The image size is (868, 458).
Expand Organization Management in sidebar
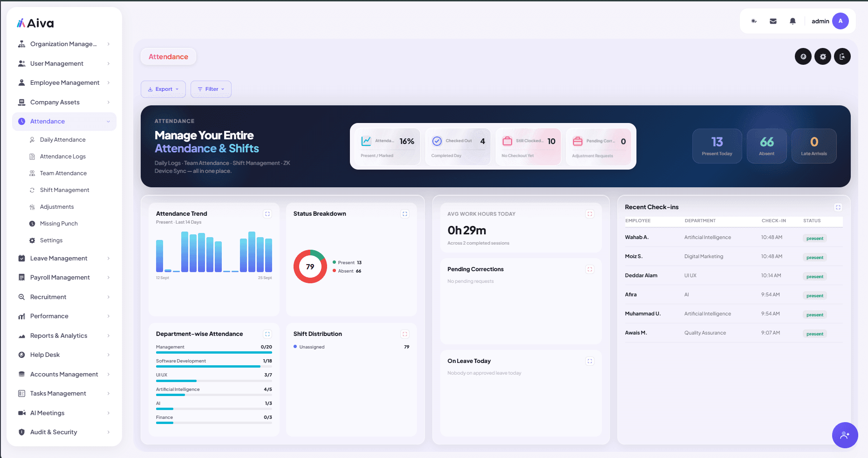64,44
